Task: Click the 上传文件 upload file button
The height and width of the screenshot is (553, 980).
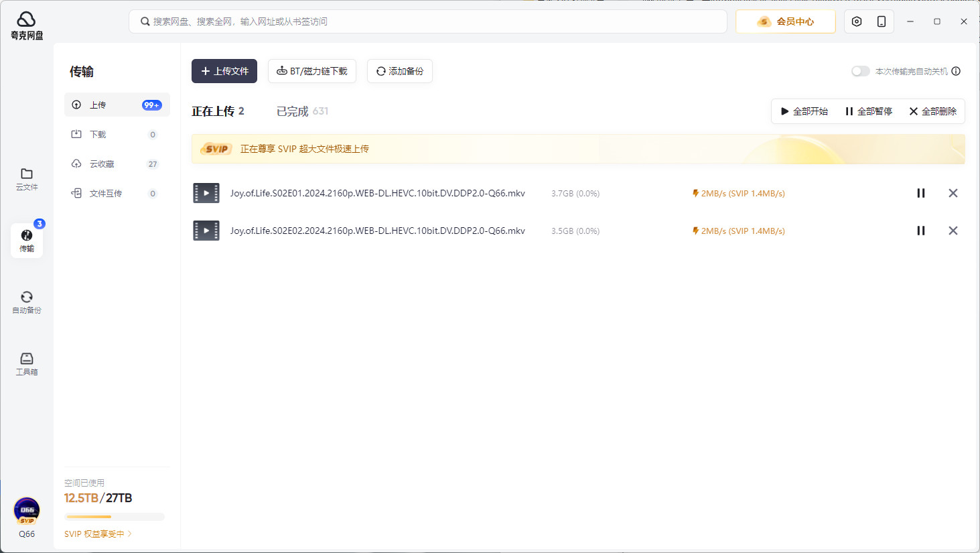Action: [x=224, y=71]
